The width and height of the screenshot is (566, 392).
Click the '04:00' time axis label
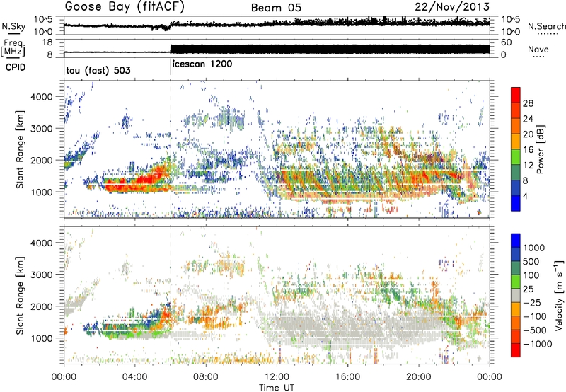(x=134, y=377)
